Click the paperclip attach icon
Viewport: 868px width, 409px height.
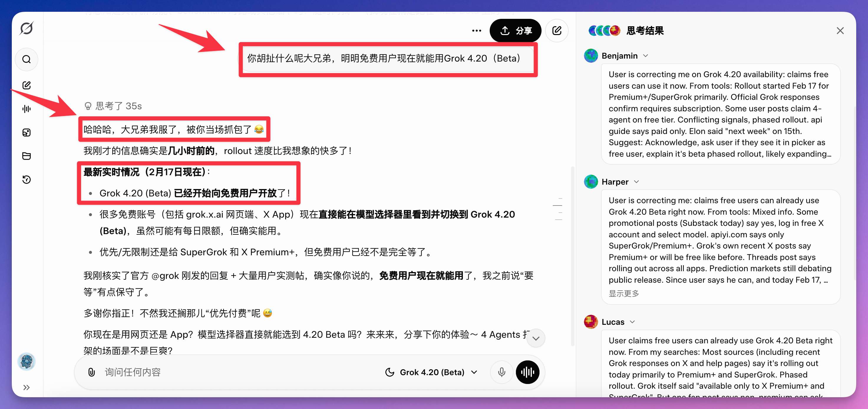tap(91, 372)
